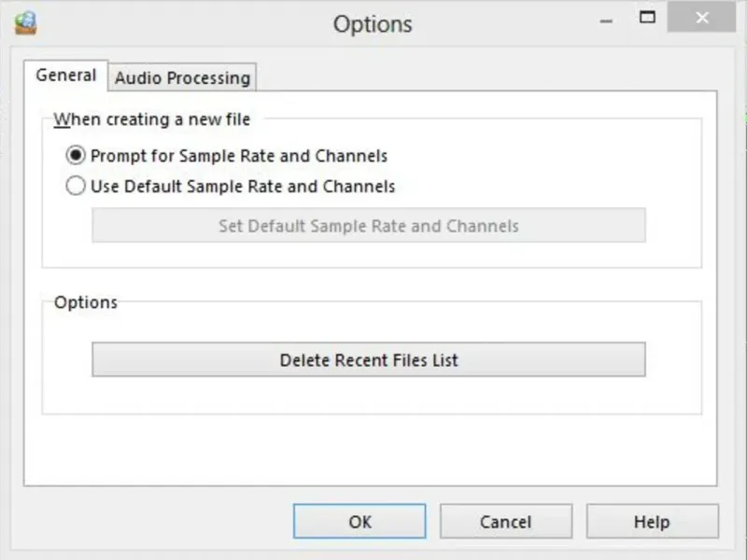Dismiss the dialog using Cancel
This screenshot has width=747, height=560.
pyautogui.click(x=506, y=522)
